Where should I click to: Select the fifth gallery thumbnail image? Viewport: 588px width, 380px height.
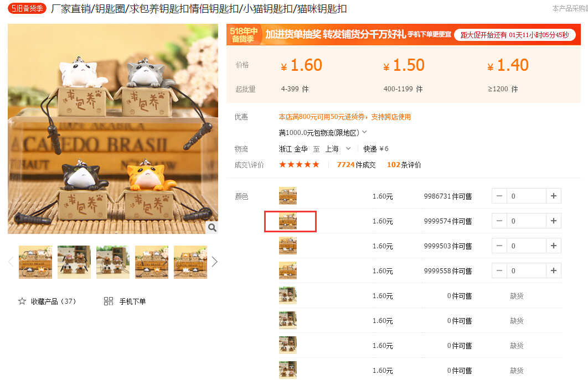[190, 262]
